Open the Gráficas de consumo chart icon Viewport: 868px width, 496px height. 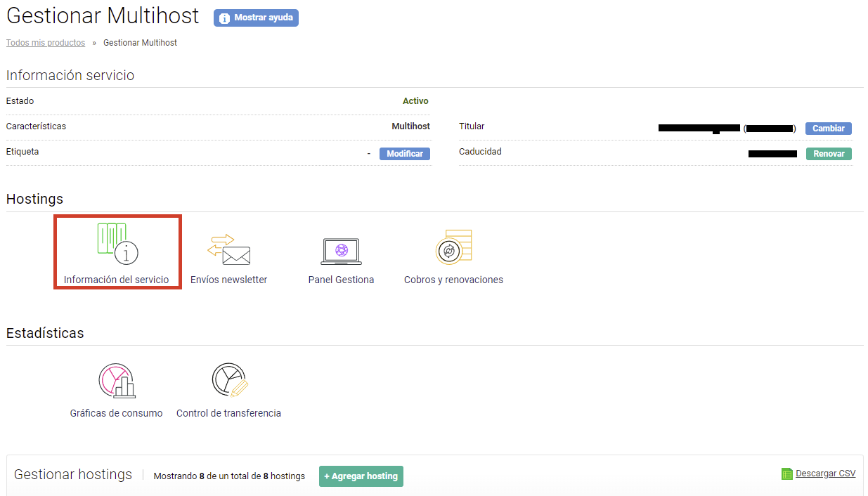[117, 381]
